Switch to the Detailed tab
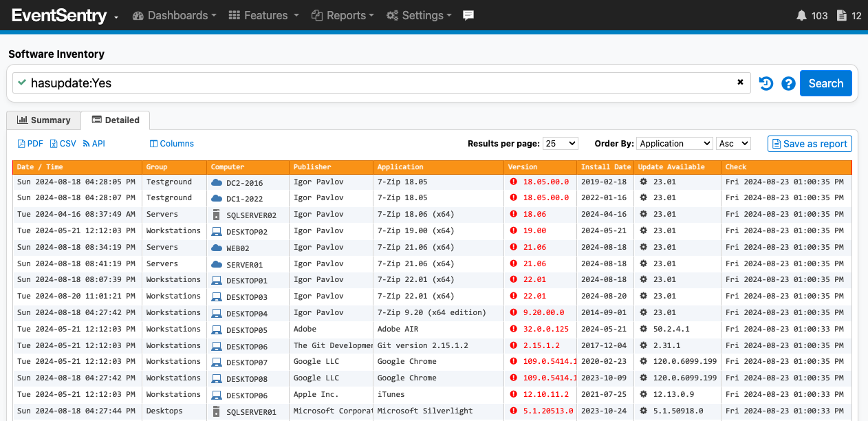 click(116, 120)
